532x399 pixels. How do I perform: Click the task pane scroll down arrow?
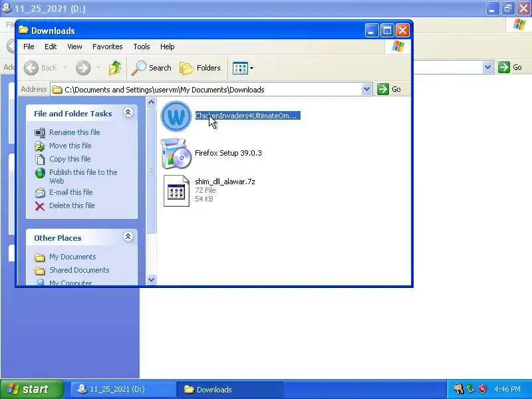[152, 280]
